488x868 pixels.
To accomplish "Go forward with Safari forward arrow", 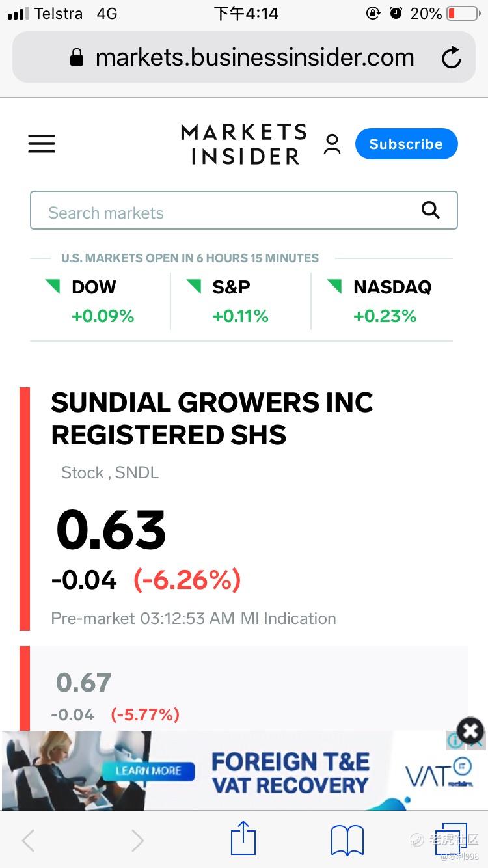I will point(137,840).
